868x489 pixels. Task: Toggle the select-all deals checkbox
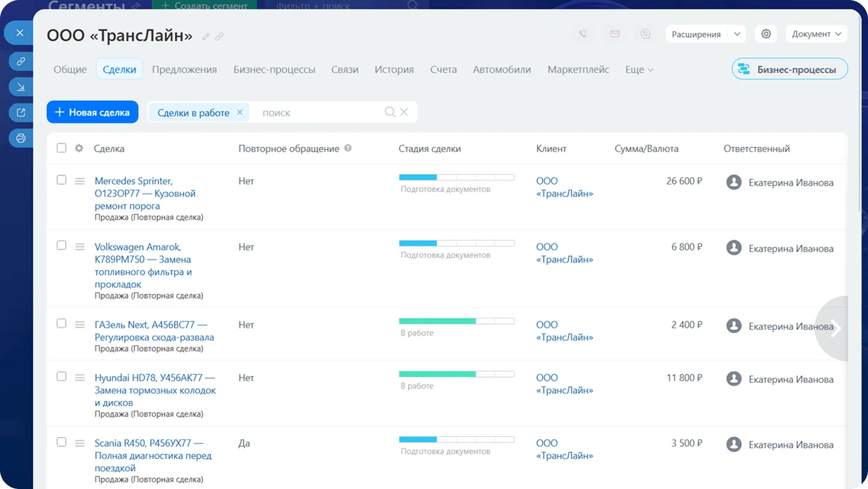click(x=61, y=148)
